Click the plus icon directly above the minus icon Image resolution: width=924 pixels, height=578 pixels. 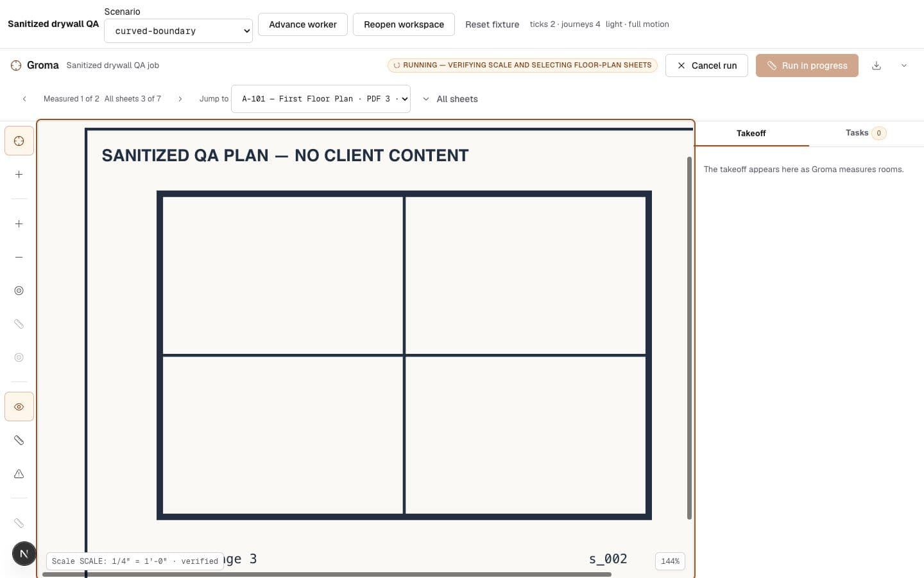(19, 224)
